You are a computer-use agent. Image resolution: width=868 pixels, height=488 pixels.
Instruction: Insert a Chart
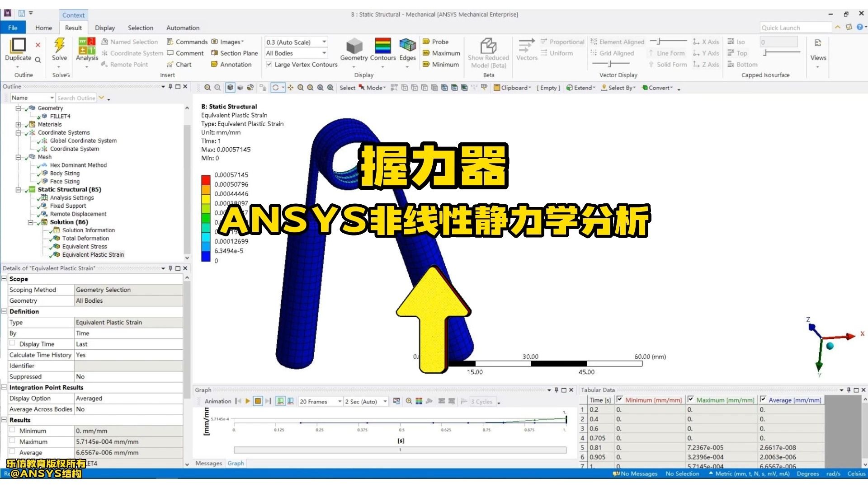(x=179, y=64)
